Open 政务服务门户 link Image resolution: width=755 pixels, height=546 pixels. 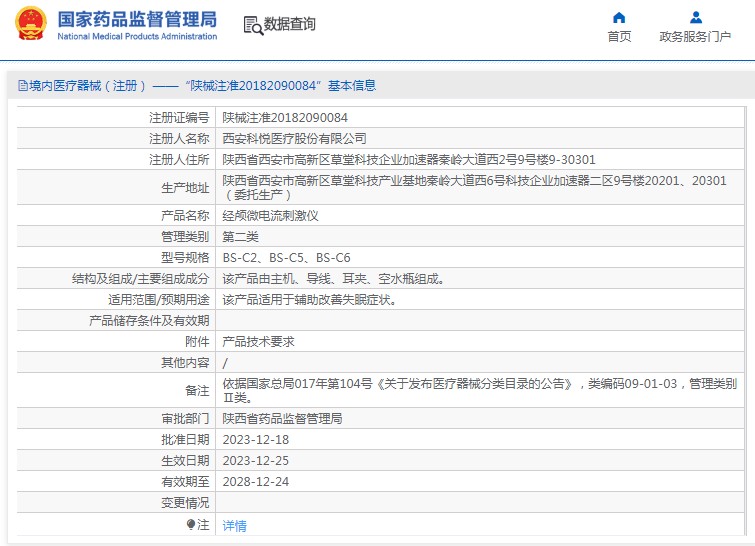click(695, 37)
